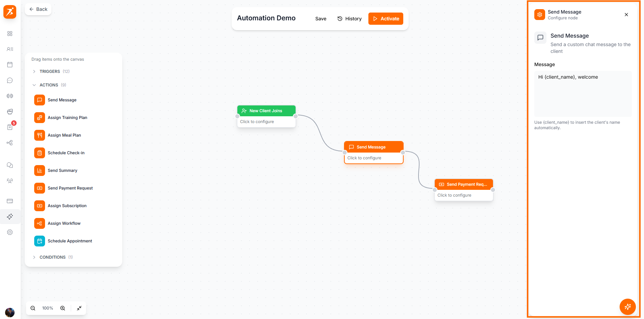Click the Back button
This screenshot has height=319, width=644.
[38, 9]
